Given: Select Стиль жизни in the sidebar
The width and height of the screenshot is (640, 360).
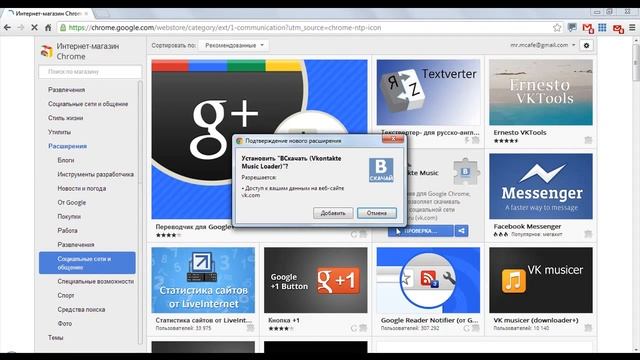Looking at the screenshot, I should point(66,118).
